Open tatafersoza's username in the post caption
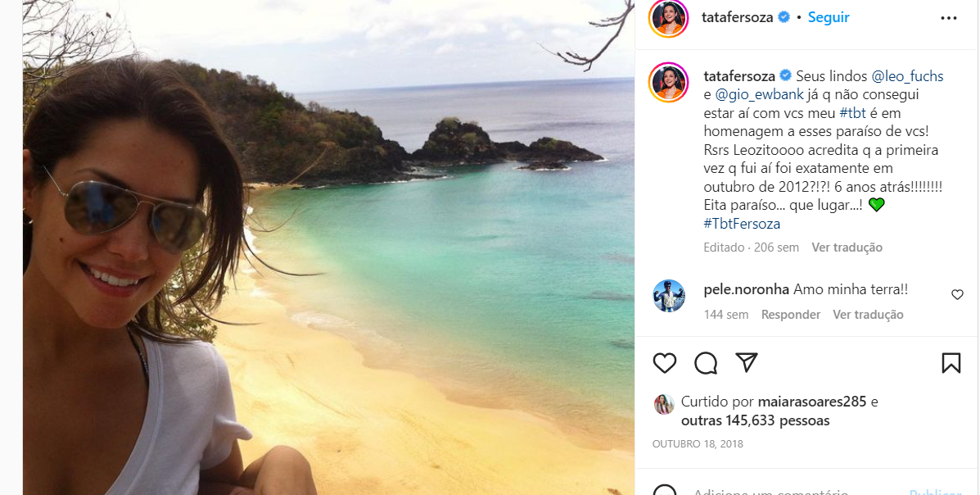Screen dimensions: 980x495 pyautogui.click(x=739, y=75)
